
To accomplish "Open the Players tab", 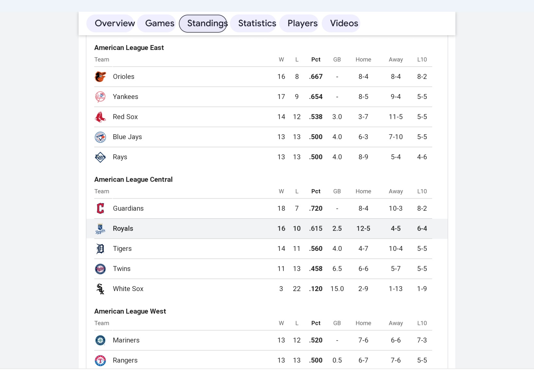I will (302, 24).
